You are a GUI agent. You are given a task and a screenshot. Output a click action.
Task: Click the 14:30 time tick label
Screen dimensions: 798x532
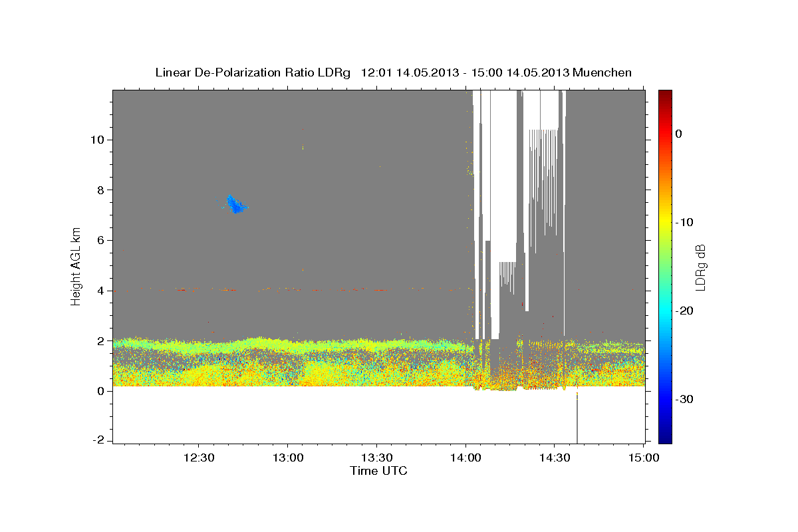click(555, 458)
